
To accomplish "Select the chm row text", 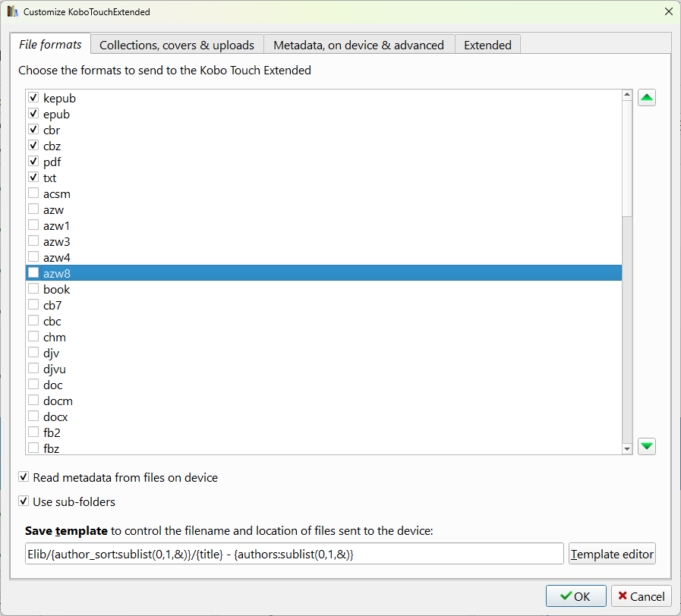I will [x=55, y=338].
